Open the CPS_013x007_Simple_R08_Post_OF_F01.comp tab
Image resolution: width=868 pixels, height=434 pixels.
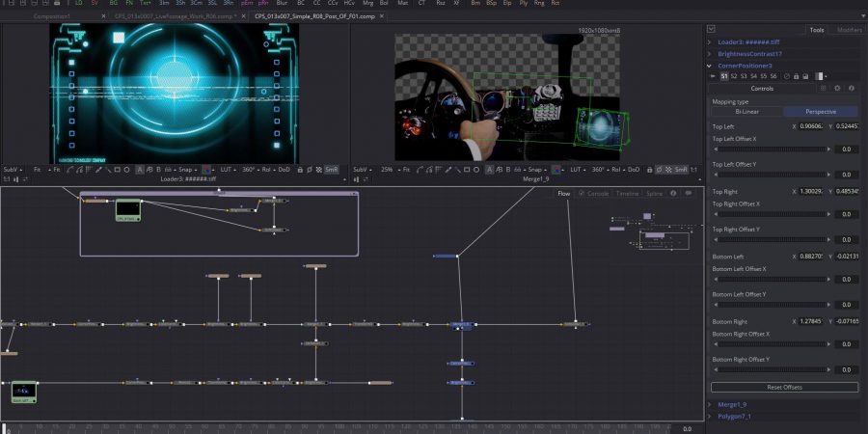314,16
